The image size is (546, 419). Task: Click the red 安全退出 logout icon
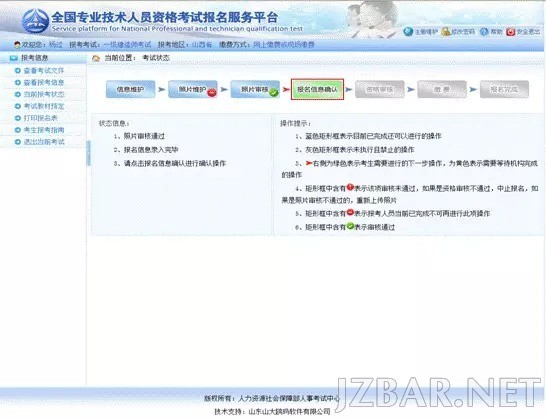510,32
